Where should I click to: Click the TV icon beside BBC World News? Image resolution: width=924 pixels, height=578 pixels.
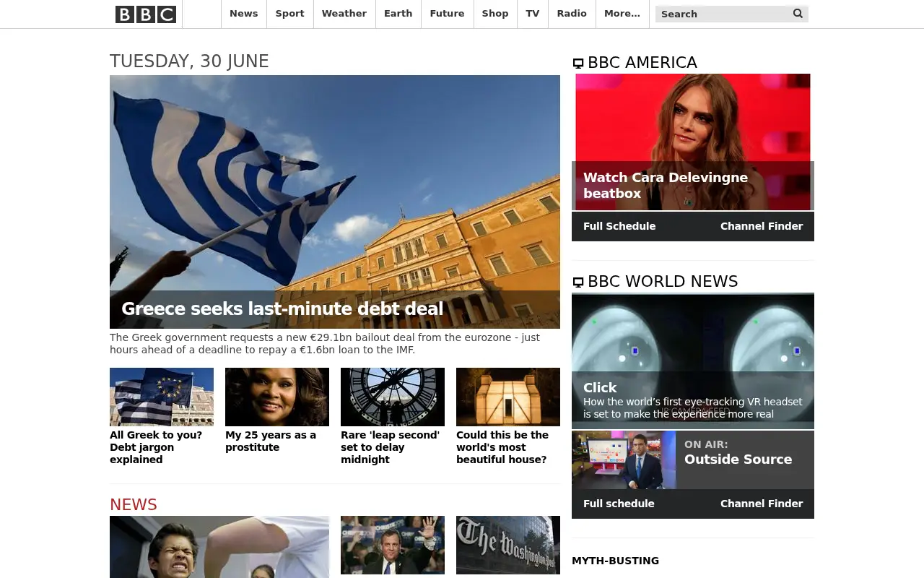[578, 282]
